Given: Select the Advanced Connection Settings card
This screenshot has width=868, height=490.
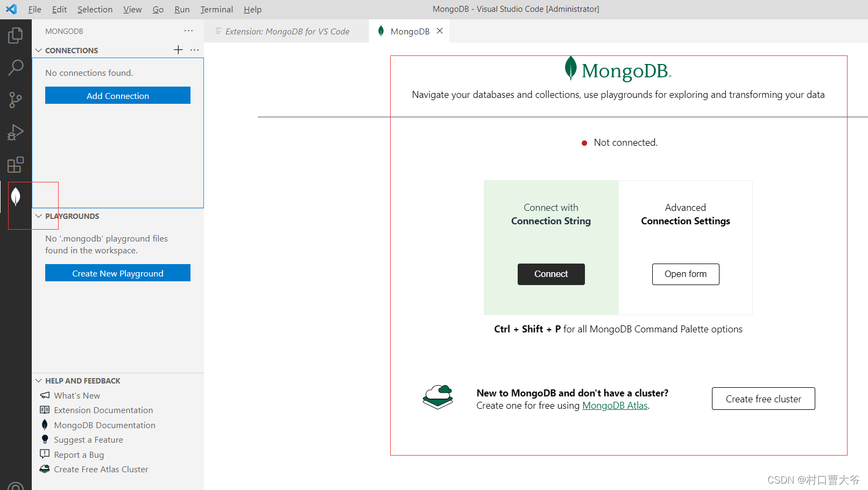Looking at the screenshot, I should point(686,247).
